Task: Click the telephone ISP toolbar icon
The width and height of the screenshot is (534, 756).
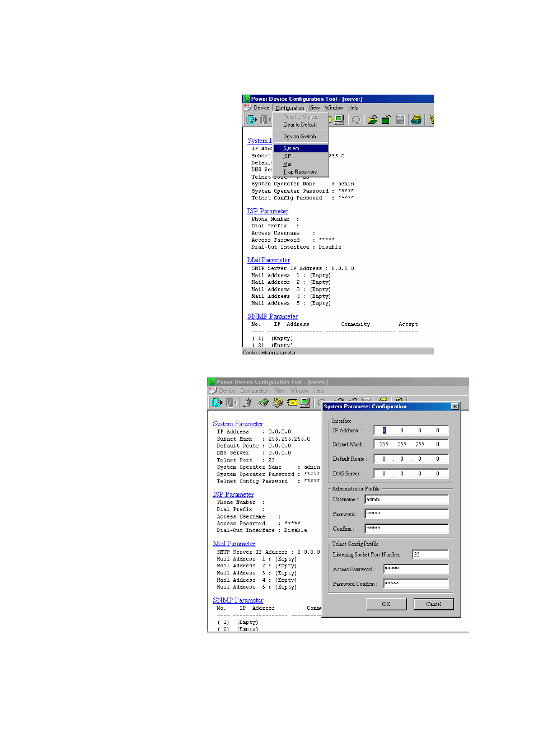Action: click(x=278, y=403)
